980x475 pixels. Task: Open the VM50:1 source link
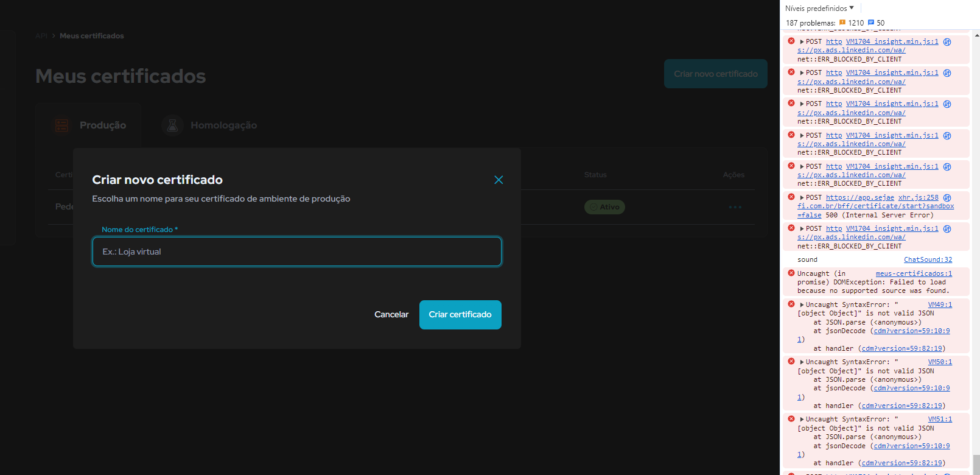coord(940,362)
